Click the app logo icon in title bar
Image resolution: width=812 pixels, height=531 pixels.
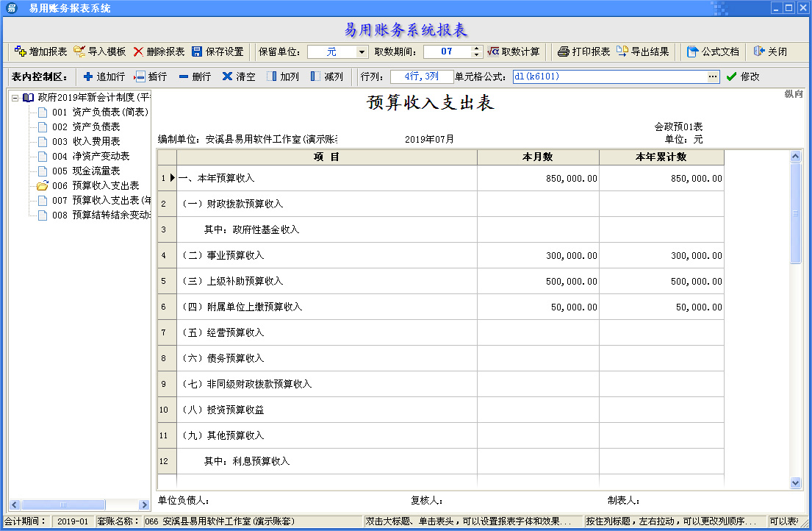click(x=11, y=8)
